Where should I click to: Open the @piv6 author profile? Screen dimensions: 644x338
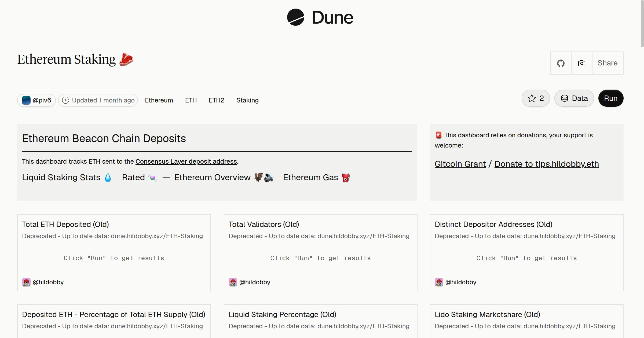click(36, 100)
